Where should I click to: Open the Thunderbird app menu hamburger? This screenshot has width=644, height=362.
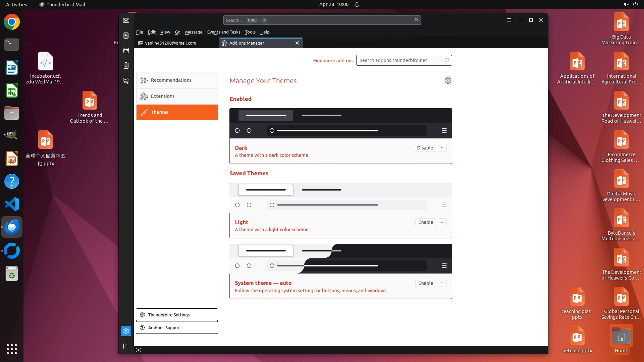point(508,20)
